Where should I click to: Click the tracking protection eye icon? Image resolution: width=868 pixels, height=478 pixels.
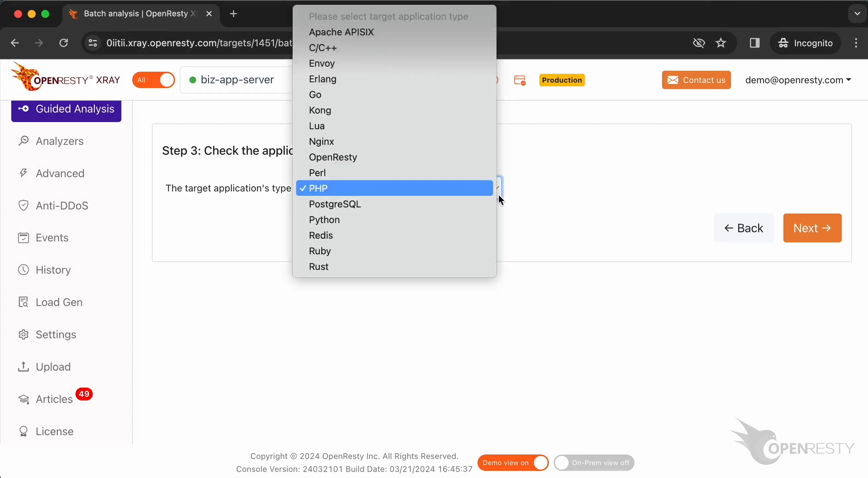(x=699, y=43)
